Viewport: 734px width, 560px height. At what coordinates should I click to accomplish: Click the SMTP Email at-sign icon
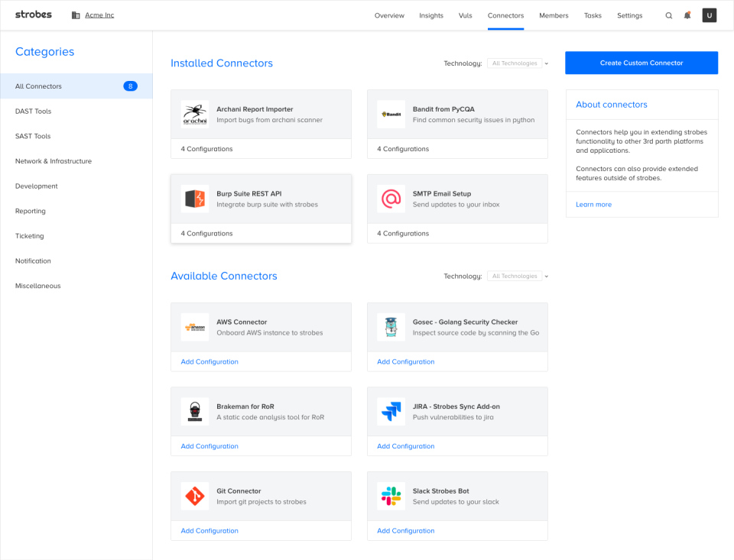click(x=391, y=199)
